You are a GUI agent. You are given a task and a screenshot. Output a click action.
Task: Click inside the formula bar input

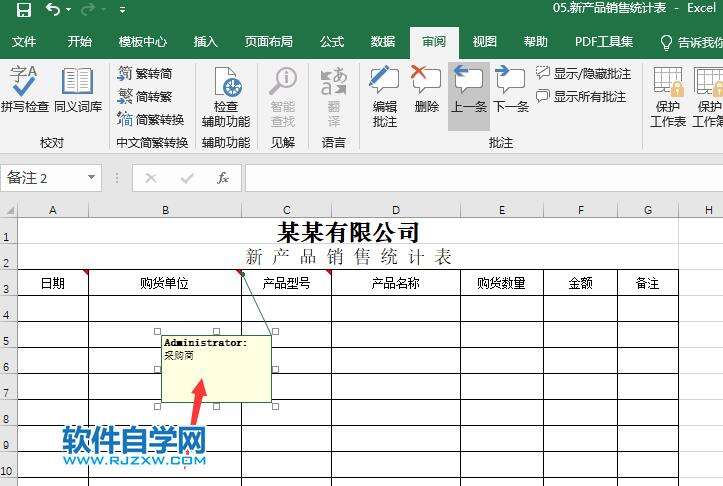point(480,178)
